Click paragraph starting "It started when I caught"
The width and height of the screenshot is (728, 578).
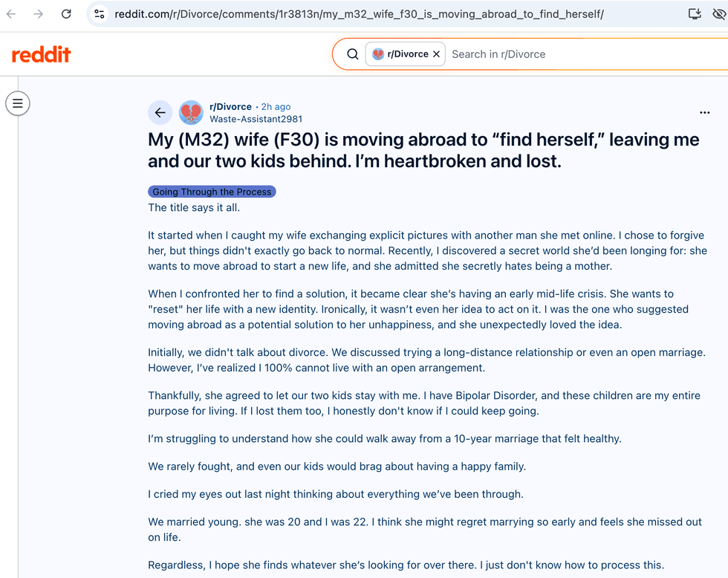[x=427, y=250]
